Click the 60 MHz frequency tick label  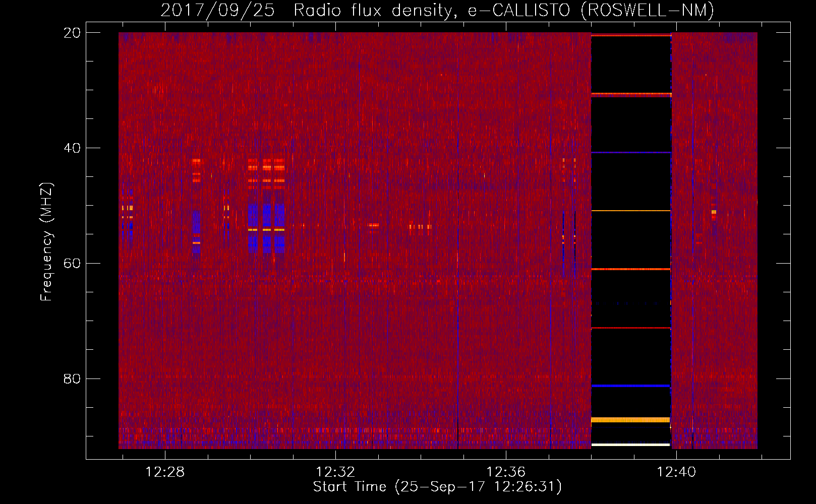coord(72,264)
